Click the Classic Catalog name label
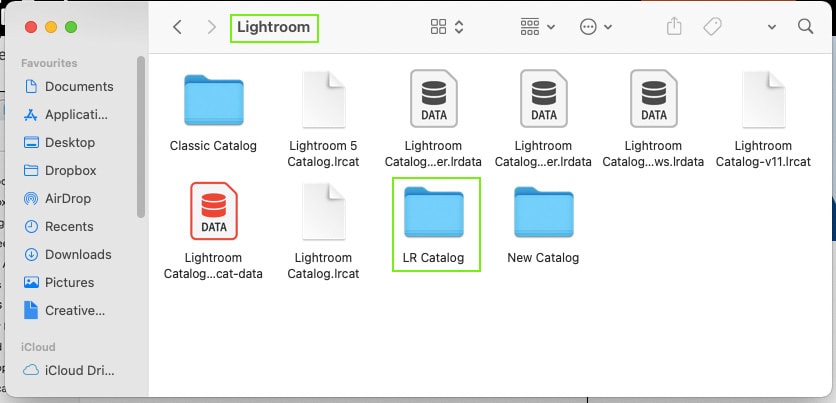 click(213, 146)
